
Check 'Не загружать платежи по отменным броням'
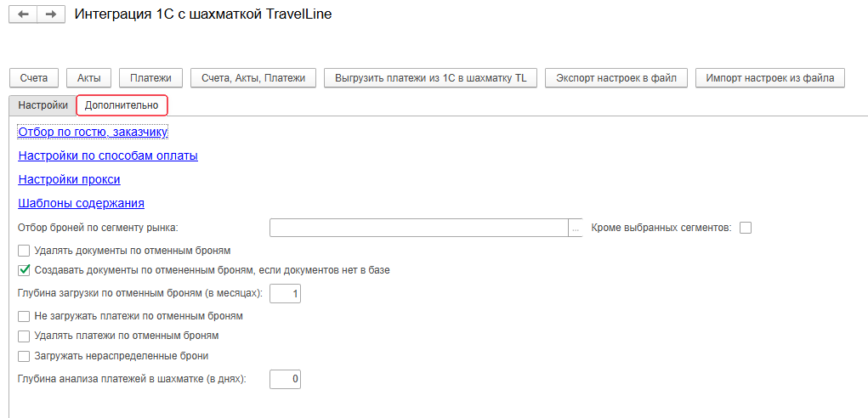(x=24, y=316)
